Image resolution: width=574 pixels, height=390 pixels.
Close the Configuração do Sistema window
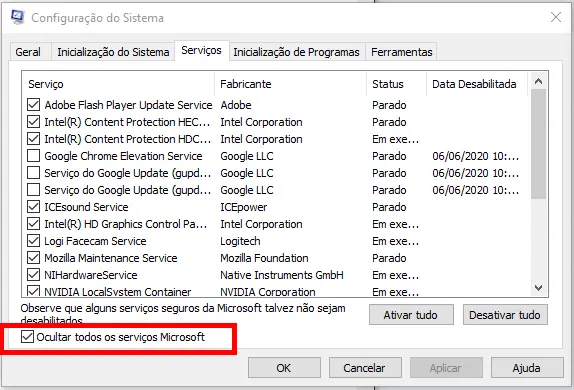pos(556,17)
